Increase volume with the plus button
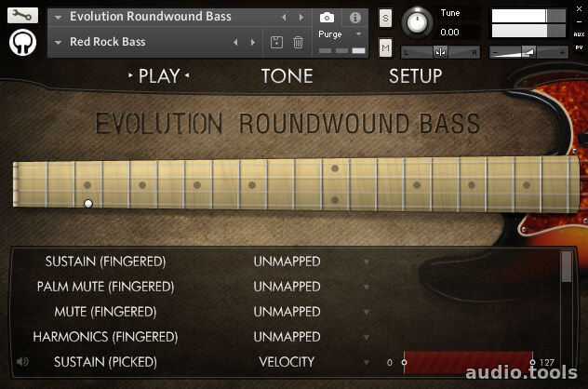 coord(562,52)
